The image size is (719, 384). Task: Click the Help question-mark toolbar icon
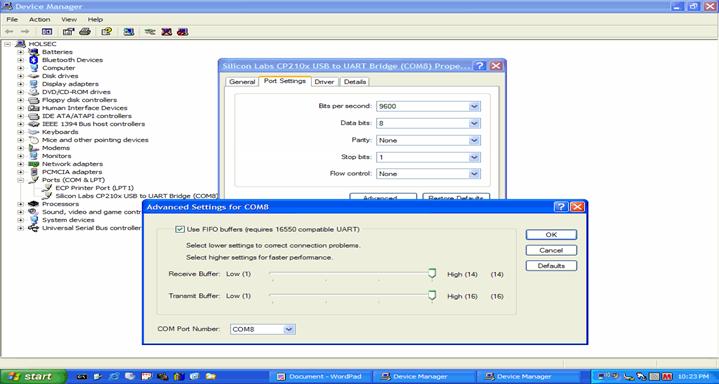pyautogui.click(x=107, y=32)
